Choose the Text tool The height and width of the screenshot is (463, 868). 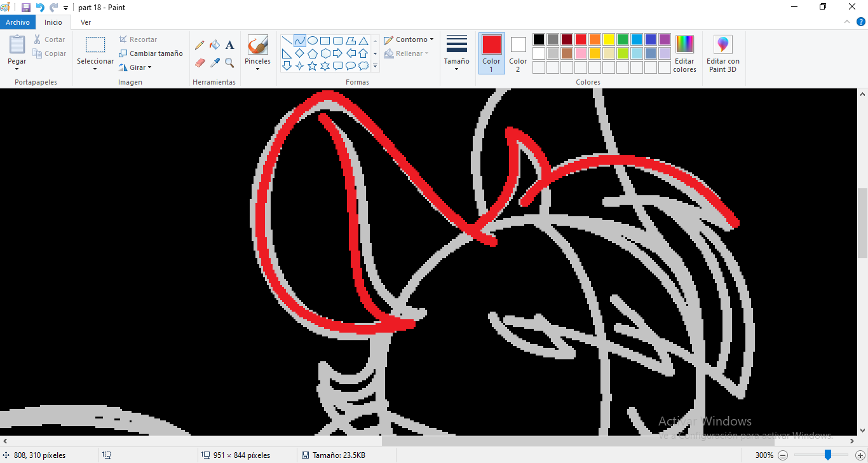click(x=230, y=45)
